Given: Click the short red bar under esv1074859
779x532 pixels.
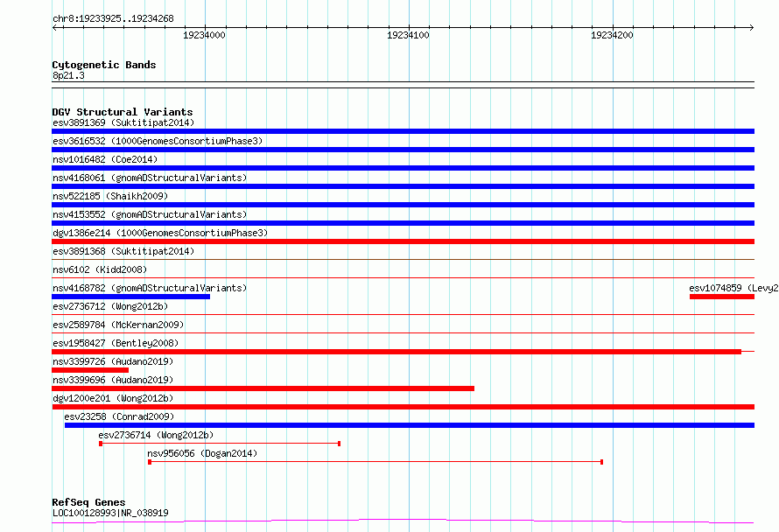Looking at the screenshot, I should click(722, 297).
